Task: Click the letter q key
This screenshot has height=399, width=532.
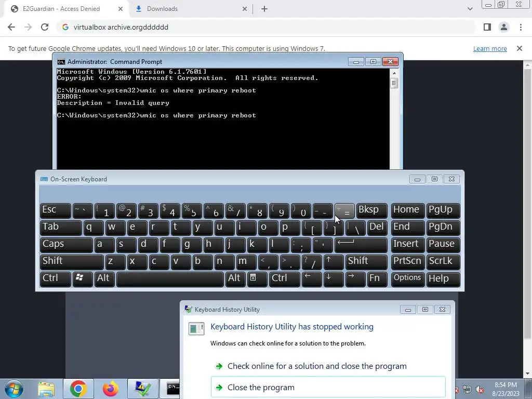Action: point(94,228)
